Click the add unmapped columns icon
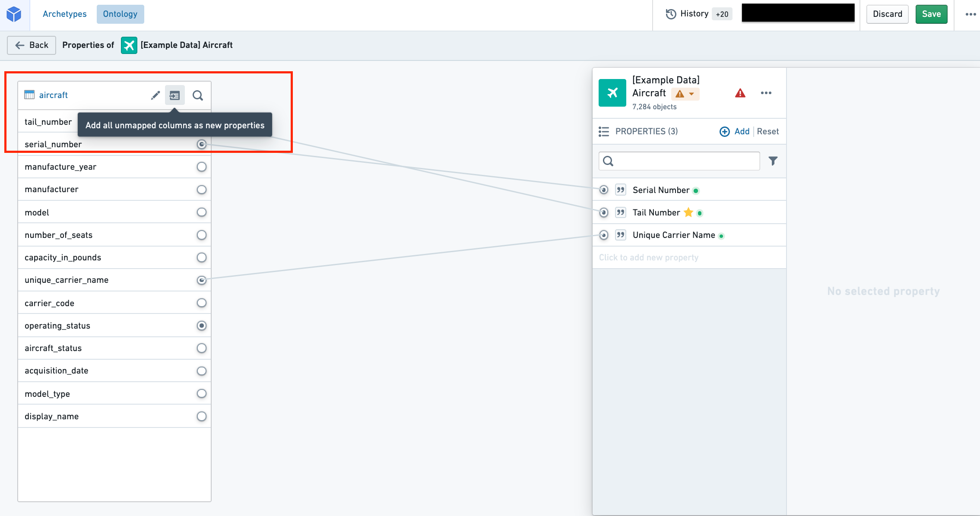This screenshot has height=516, width=980. point(175,95)
